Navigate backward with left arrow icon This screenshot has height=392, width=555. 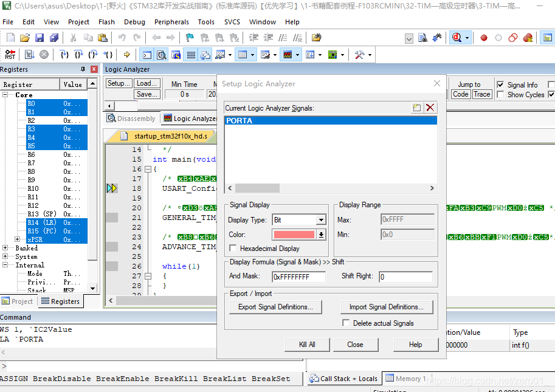click(x=156, y=38)
